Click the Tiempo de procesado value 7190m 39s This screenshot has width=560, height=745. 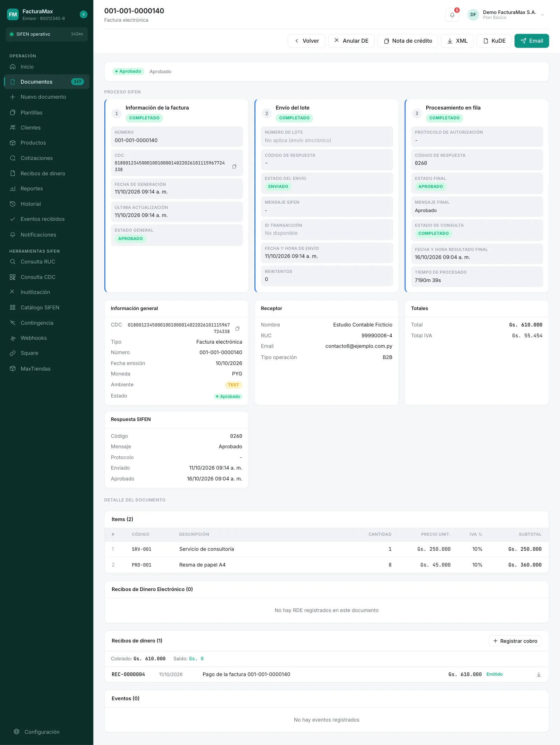point(428,280)
